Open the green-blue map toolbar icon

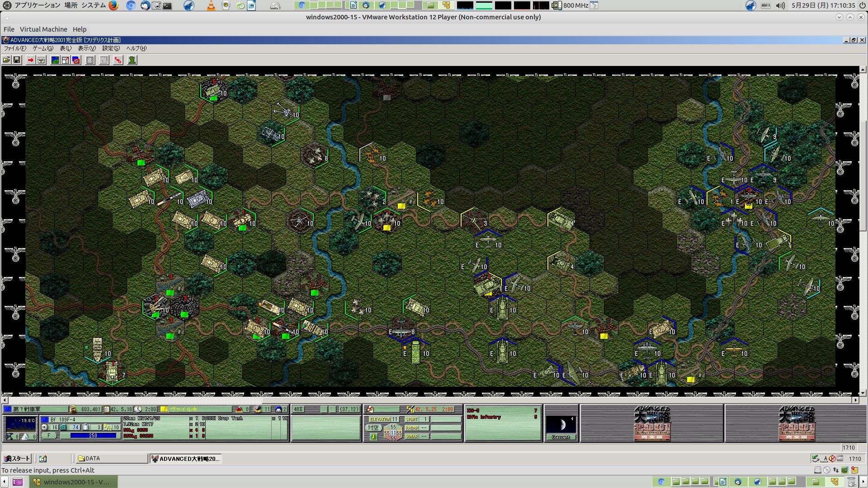pos(55,60)
